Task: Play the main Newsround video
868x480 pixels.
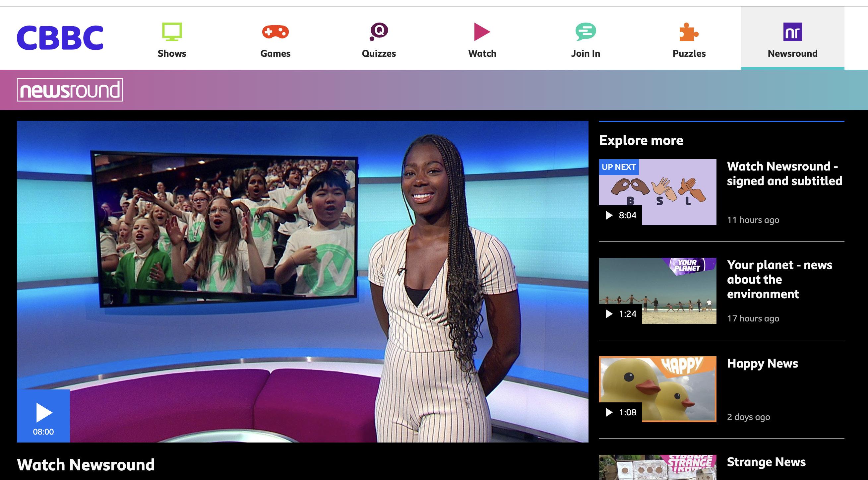Action: tap(43, 416)
